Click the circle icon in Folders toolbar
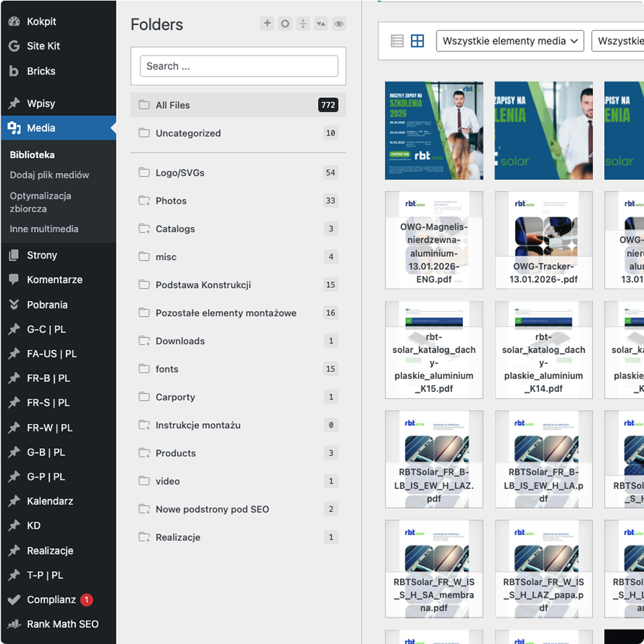 (x=285, y=24)
